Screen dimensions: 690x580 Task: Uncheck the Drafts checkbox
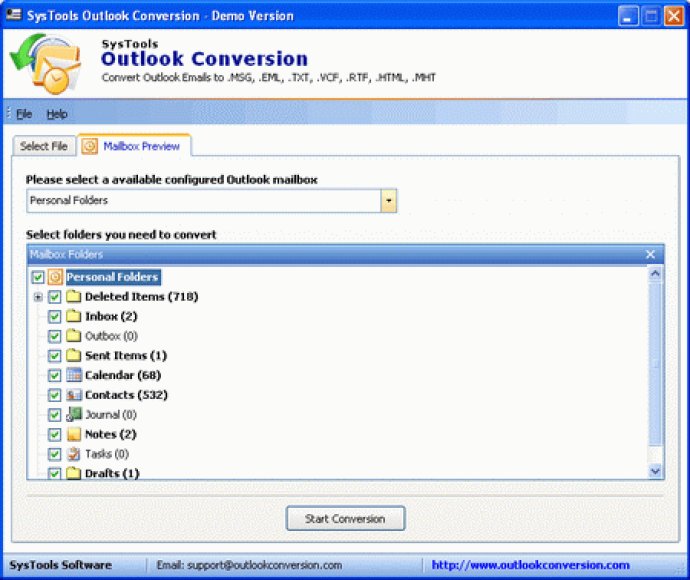[54, 474]
